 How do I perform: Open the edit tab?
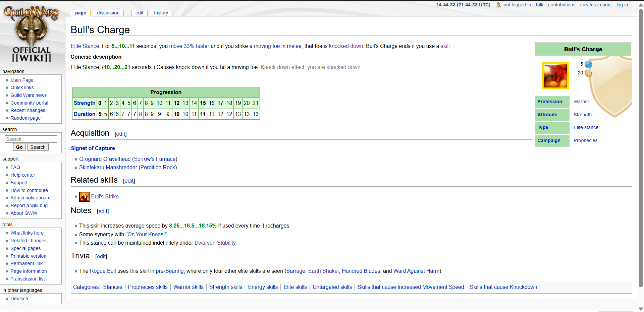tap(140, 13)
